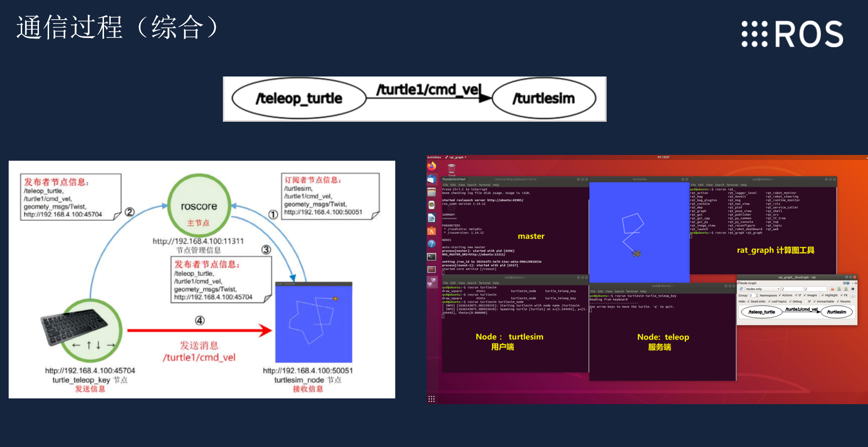Click the Ubuntu Software icon in dock
The image size is (868, 447).
coord(432,231)
